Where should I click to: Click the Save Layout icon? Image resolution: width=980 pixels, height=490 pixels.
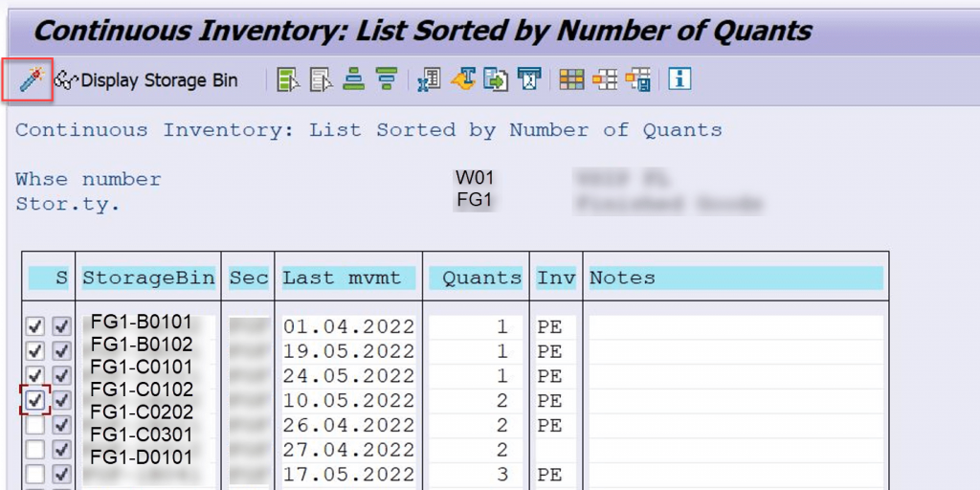pyautogui.click(x=638, y=80)
